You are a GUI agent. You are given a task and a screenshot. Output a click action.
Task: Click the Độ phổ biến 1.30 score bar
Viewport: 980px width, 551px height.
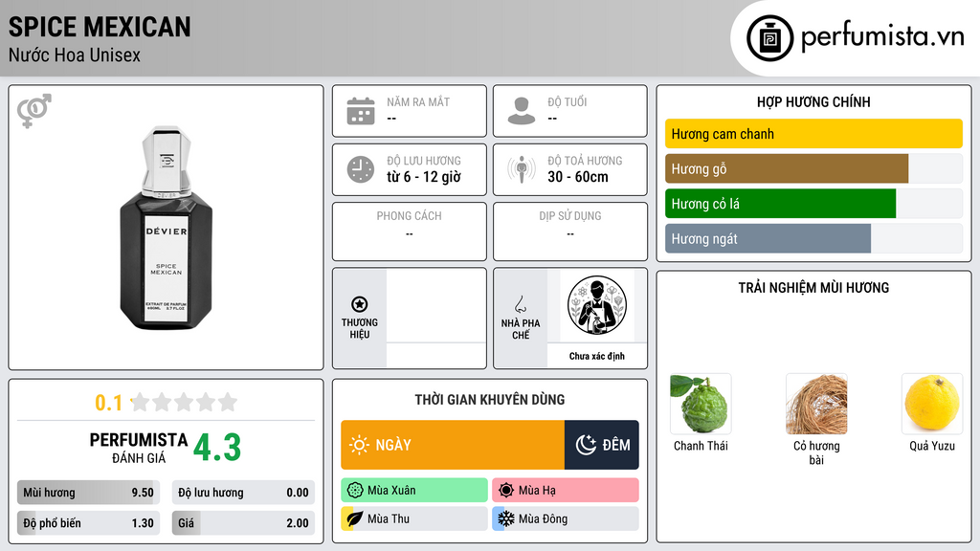point(88,523)
